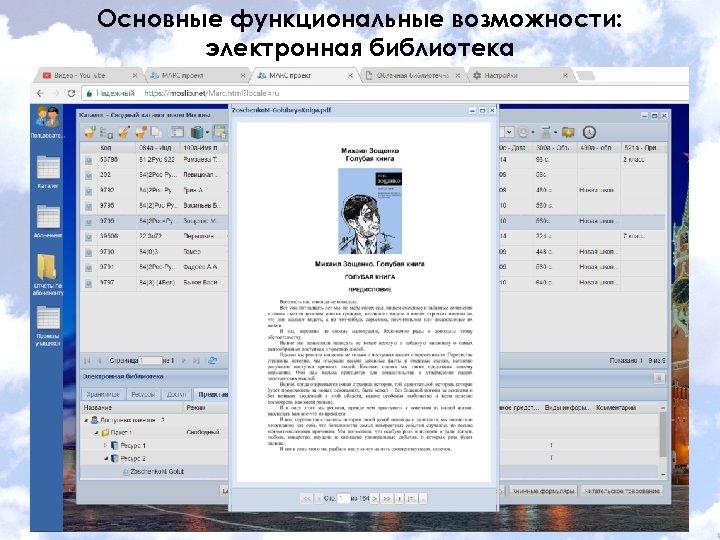720x540 pixels.
Task: Click the tree-structure icon in catalog toolbar
Action: click(107, 133)
